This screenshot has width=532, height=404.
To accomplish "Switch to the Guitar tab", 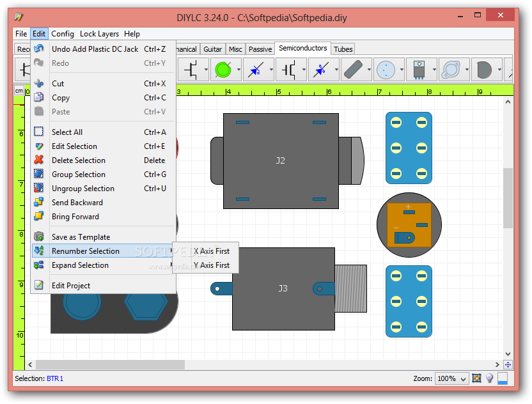I will tap(212, 49).
